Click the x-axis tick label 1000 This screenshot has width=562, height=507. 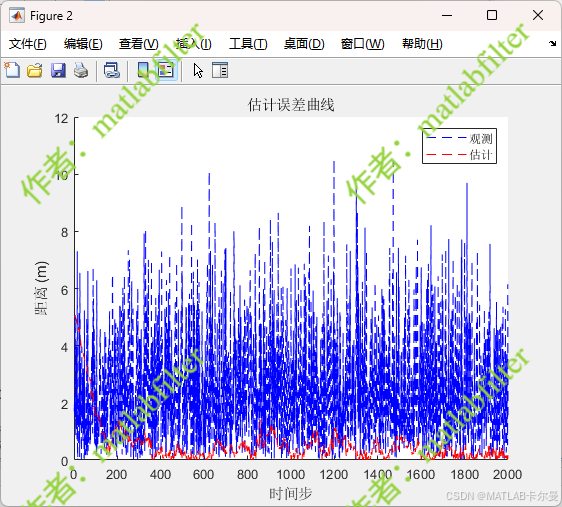point(291,475)
